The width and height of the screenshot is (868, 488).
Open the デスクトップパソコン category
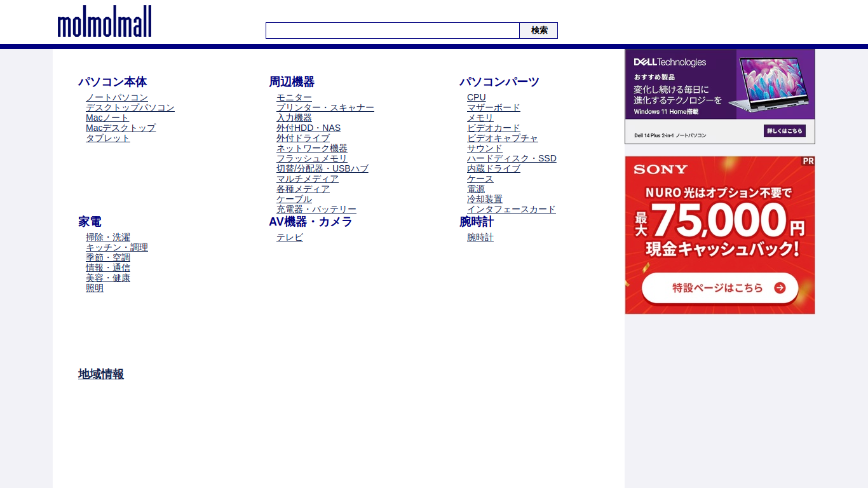tap(130, 107)
